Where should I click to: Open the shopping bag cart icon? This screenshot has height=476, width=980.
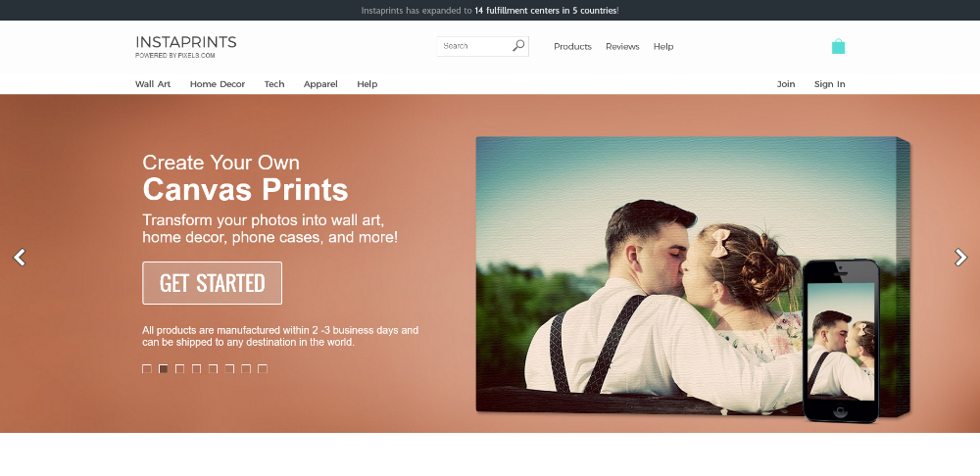pos(838,46)
